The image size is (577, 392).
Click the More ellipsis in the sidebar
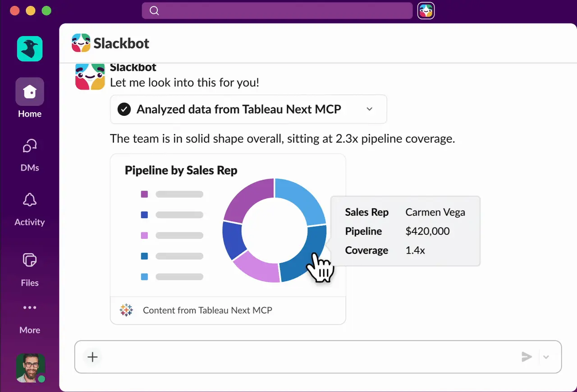(x=30, y=308)
